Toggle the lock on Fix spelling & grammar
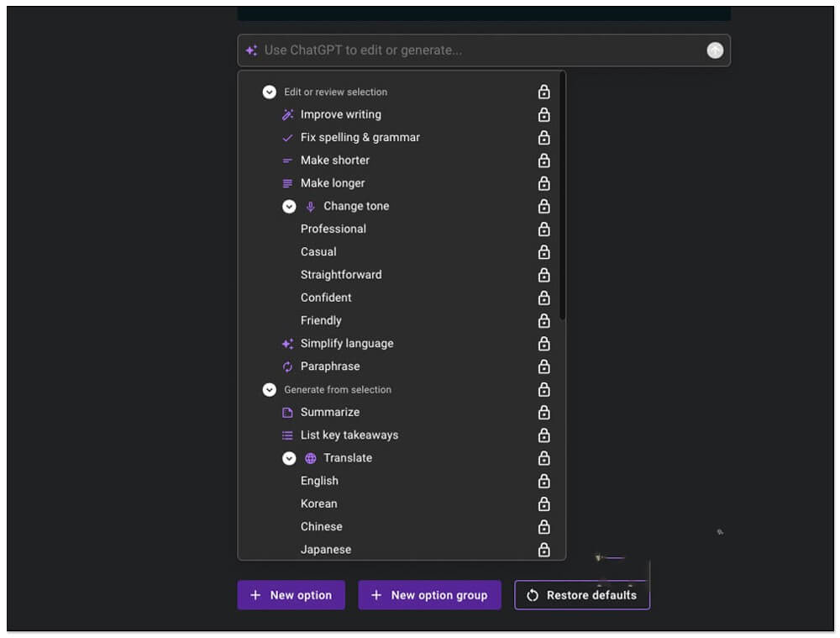The image size is (840, 638). (543, 138)
